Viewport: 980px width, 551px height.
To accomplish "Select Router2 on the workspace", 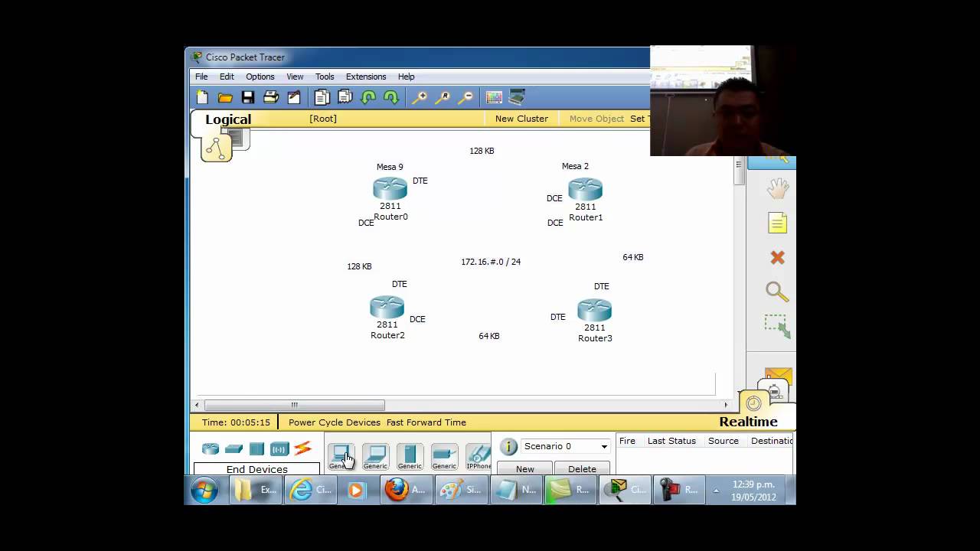I will [x=387, y=307].
